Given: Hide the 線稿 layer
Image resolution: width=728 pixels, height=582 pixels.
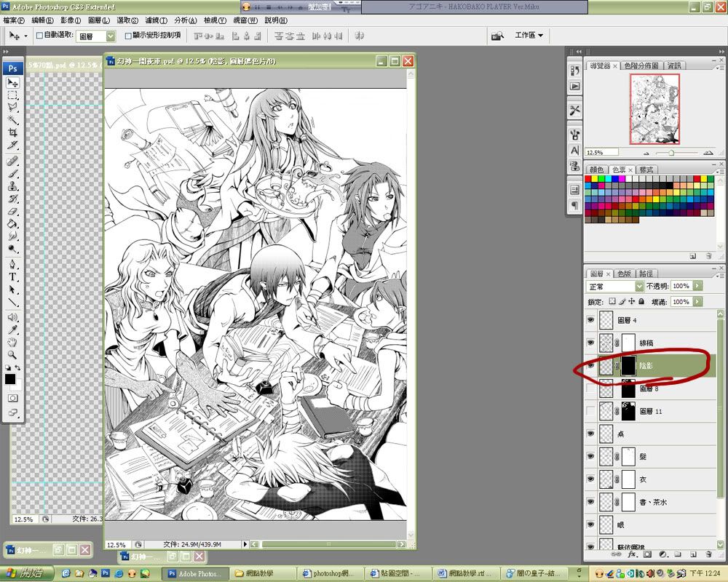Looking at the screenshot, I should tap(590, 343).
